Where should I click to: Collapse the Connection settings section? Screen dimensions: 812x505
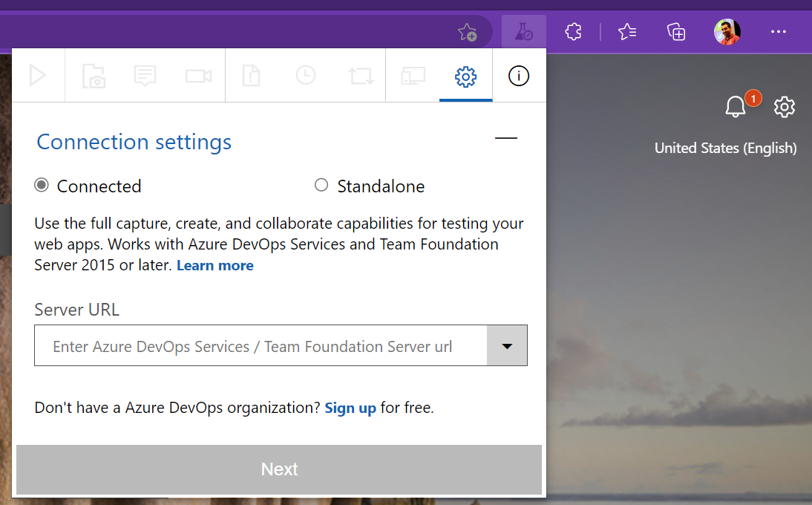[505, 139]
